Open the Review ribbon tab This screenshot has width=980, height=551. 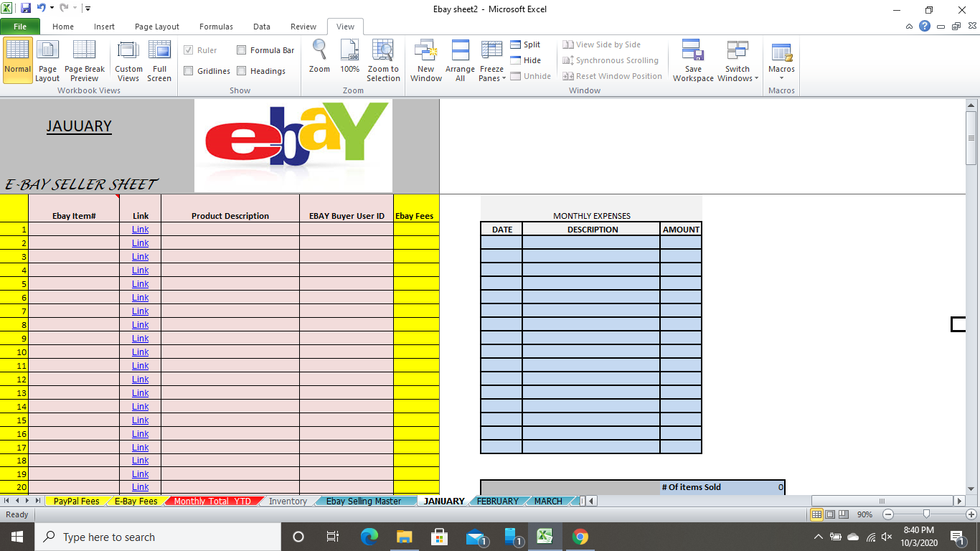[x=303, y=27]
